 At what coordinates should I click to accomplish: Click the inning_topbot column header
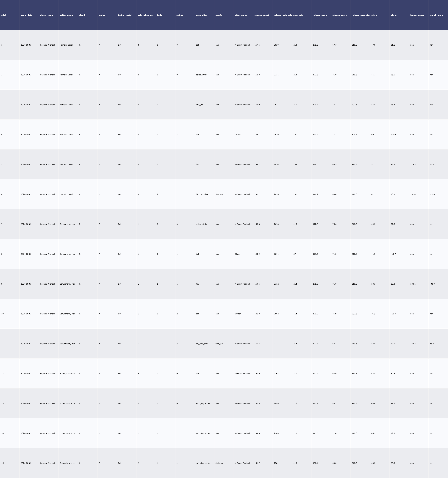point(125,15)
